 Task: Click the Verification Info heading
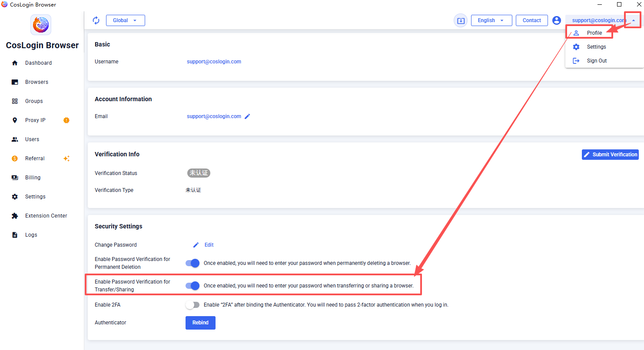point(117,154)
